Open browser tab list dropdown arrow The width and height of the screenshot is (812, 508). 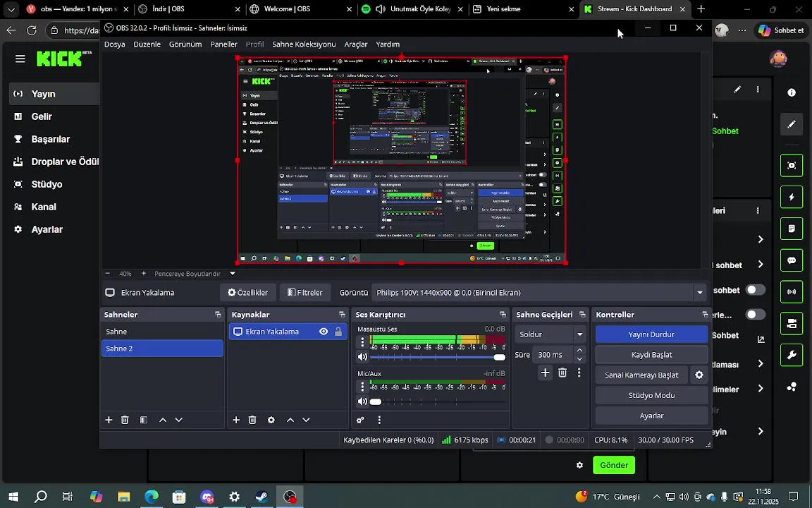(x=11, y=8)
